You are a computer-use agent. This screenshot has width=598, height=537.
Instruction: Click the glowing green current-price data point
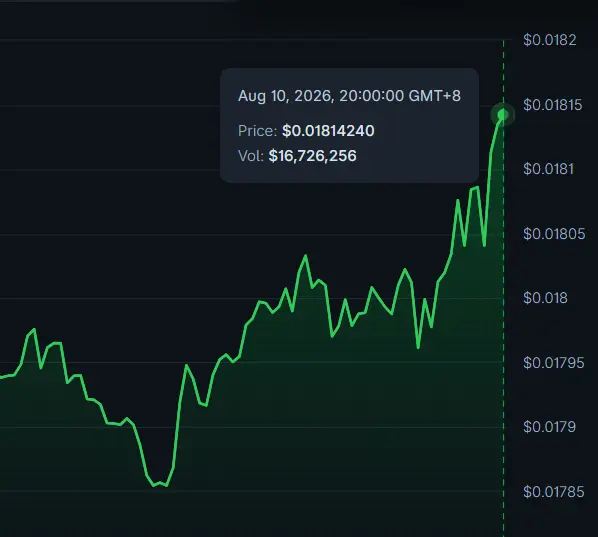click(x=503, y=114)
